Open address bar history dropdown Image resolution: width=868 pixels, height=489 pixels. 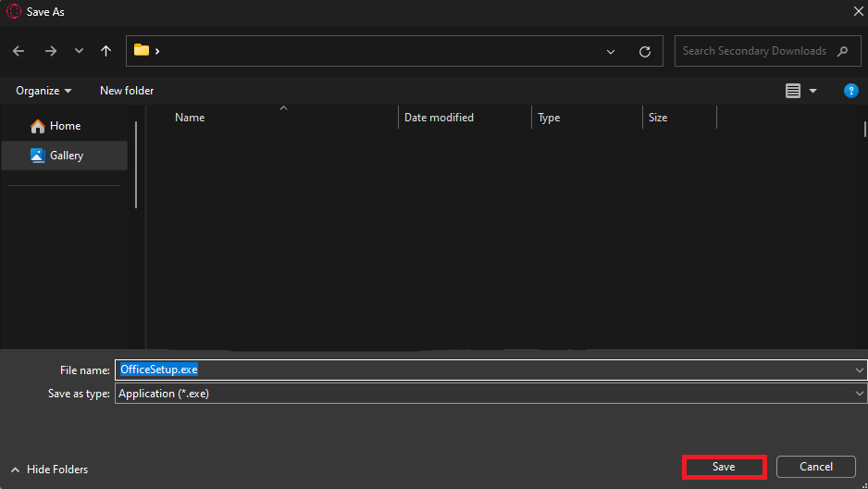point(611,52)
